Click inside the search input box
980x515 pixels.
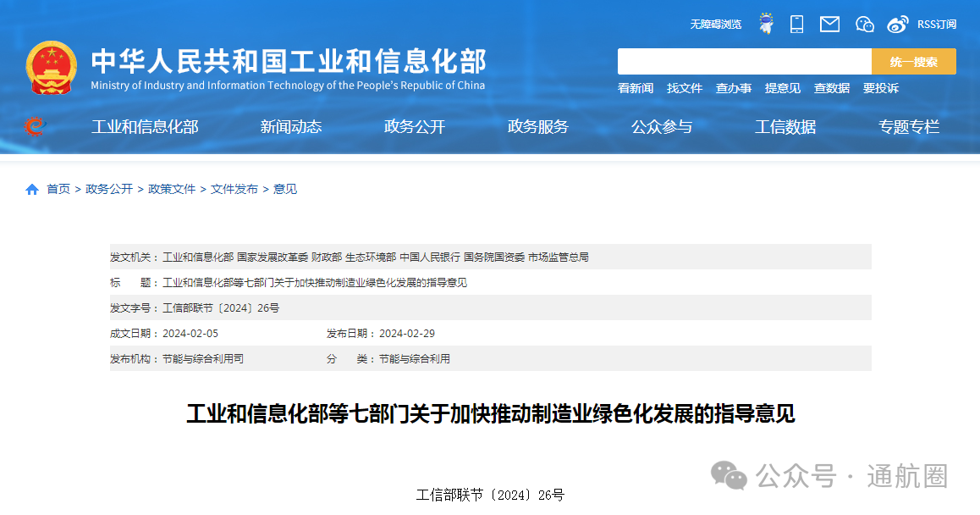pos(743,61)
